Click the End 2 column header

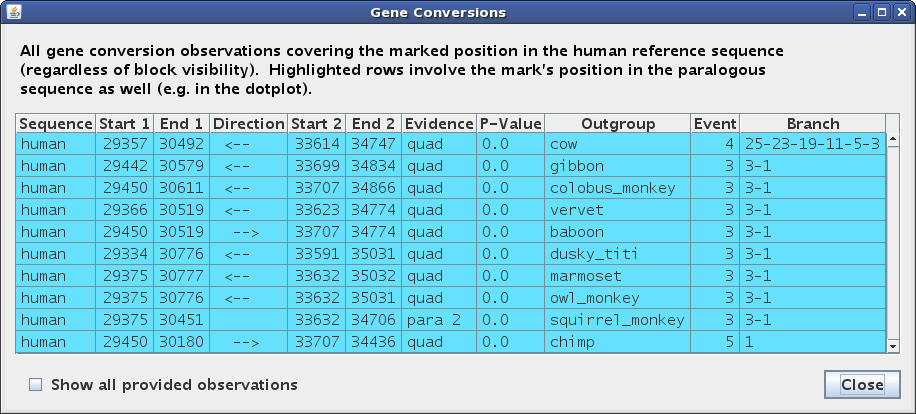point(373,124)
